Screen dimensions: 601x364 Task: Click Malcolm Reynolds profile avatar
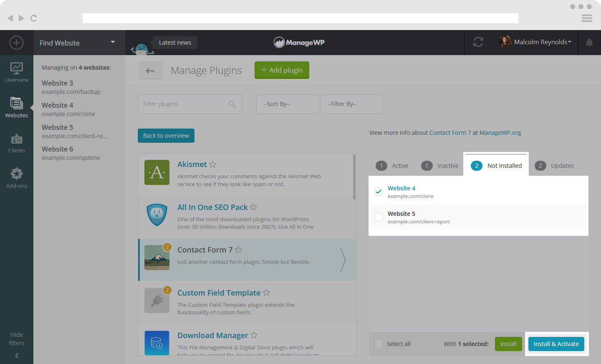(505, 42)
